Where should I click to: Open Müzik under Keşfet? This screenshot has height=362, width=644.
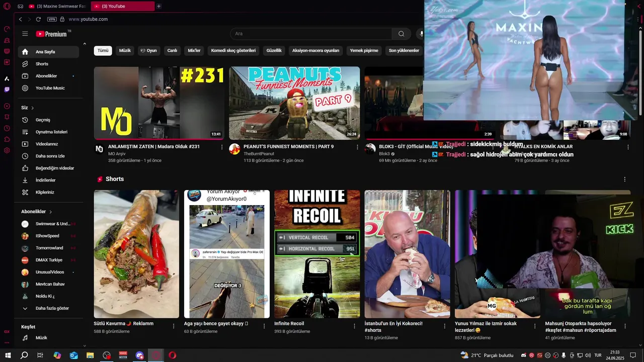pos(48,338)
